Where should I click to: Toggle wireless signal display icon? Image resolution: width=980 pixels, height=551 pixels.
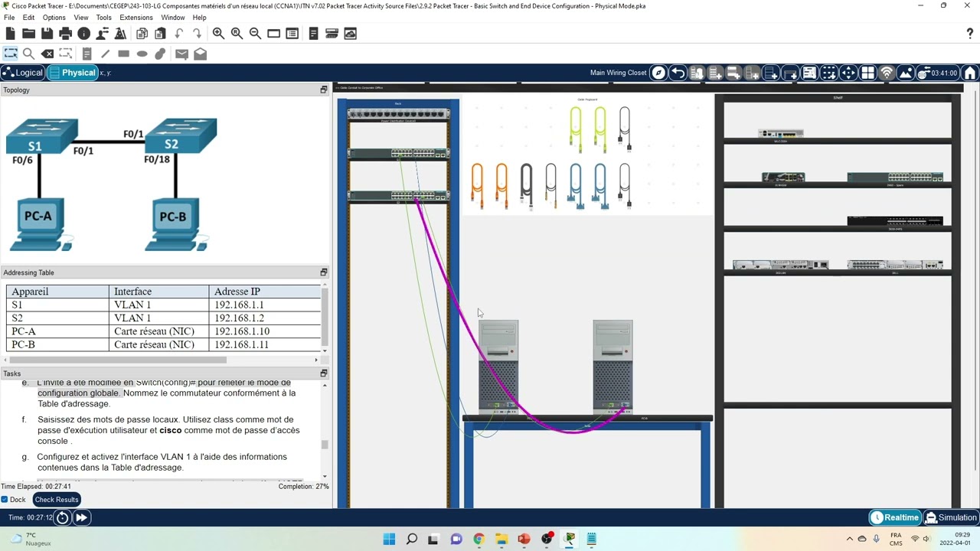pyautogui.click(x=887, y=73)
